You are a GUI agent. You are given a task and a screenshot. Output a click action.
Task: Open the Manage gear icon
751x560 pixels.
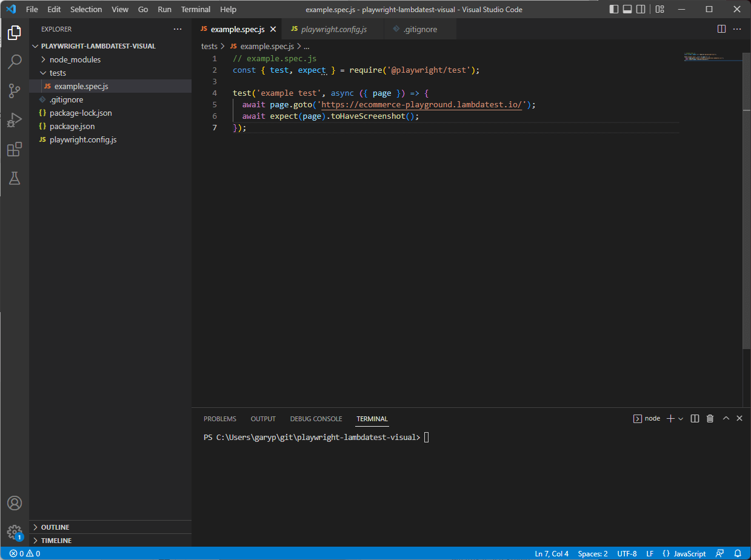pos(15,532)
